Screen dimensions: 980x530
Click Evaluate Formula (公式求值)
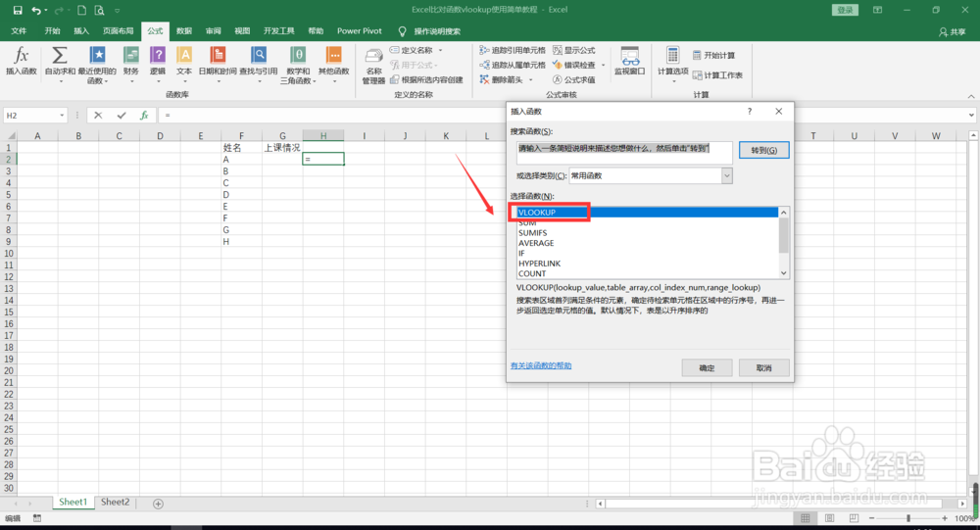pyautogui.click(x=573, y=79)
